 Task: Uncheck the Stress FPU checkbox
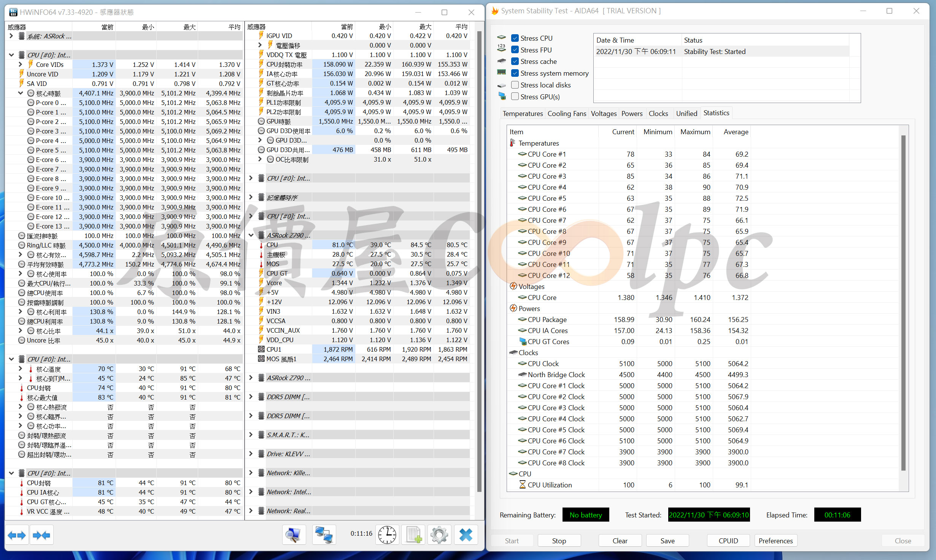click(x=515, y=50)
